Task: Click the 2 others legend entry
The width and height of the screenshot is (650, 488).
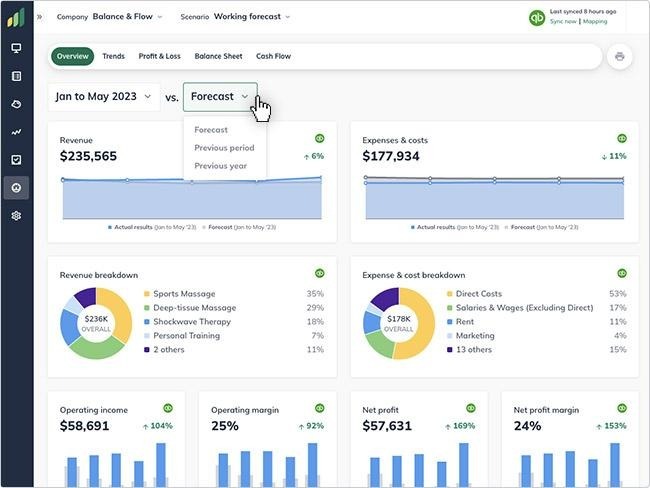Action: [x=168, y=350]
